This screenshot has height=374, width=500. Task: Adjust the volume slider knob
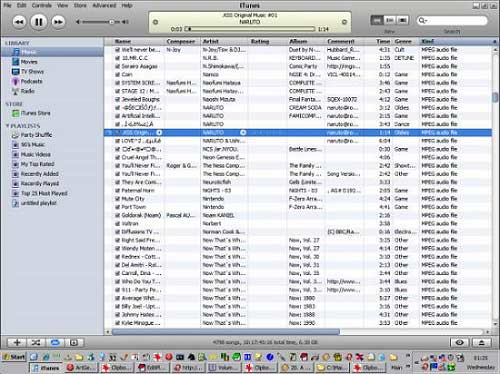(112, 22)
